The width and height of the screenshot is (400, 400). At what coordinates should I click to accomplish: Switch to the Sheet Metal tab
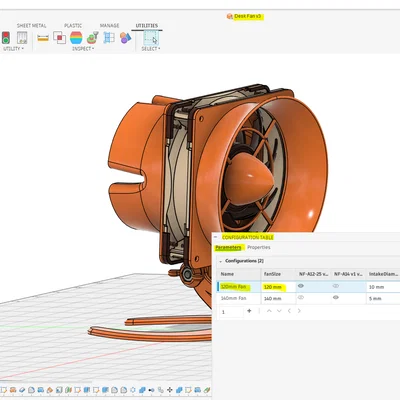tap(32, 26)
